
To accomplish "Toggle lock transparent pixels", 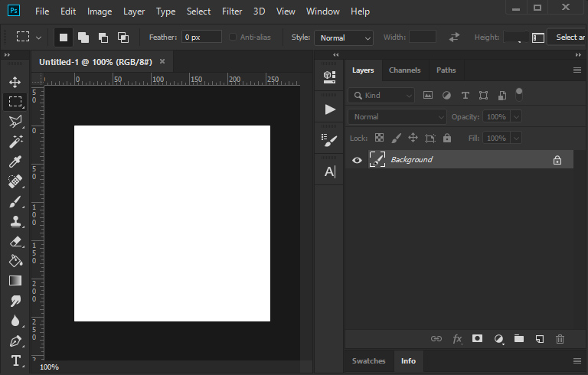I will 379,138.
